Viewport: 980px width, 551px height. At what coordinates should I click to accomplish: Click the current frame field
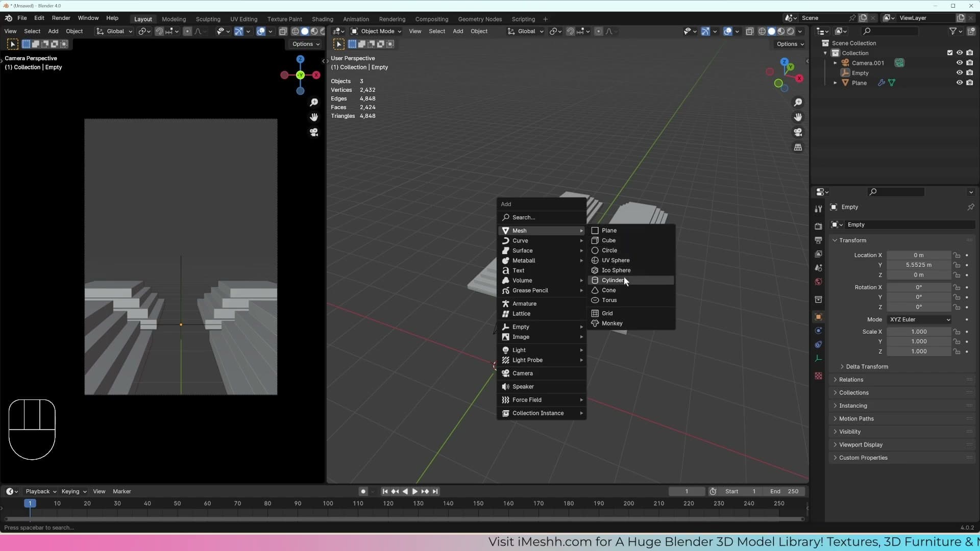pyautogui.click(x=687, y=491)
